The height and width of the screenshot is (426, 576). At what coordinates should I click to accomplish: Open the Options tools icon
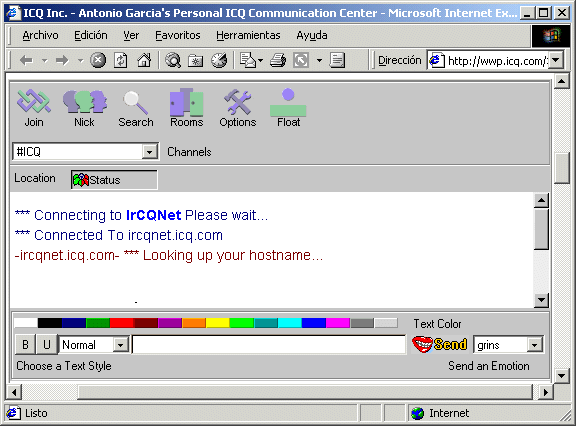pyautogui.click(x=238, y=102)
